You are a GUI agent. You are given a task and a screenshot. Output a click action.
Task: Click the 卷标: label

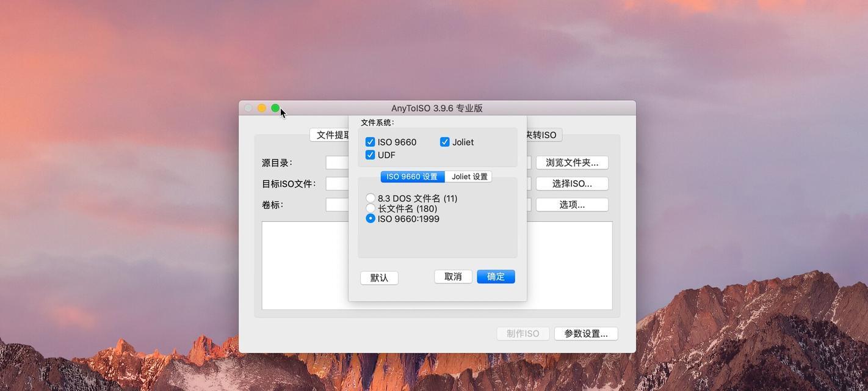click(x=273, y=205)
